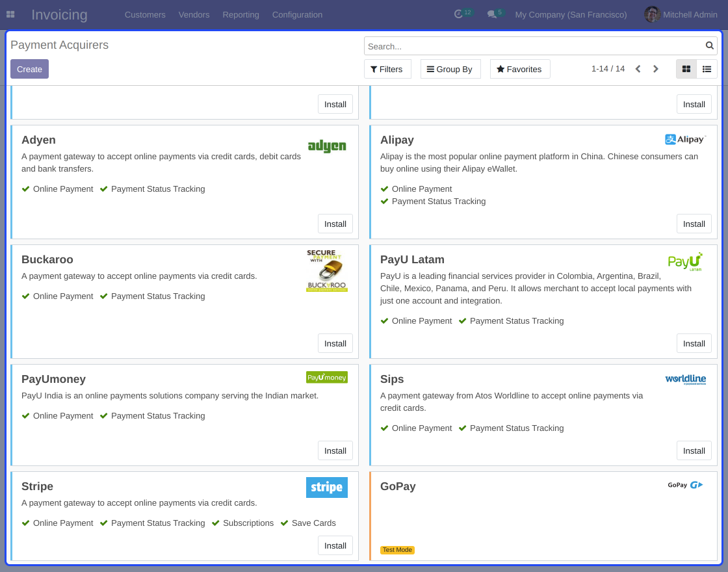Click the Test Mode badge on GoPay
The width and height of the screenshot is (728, 572).
[x=397, y=550]
